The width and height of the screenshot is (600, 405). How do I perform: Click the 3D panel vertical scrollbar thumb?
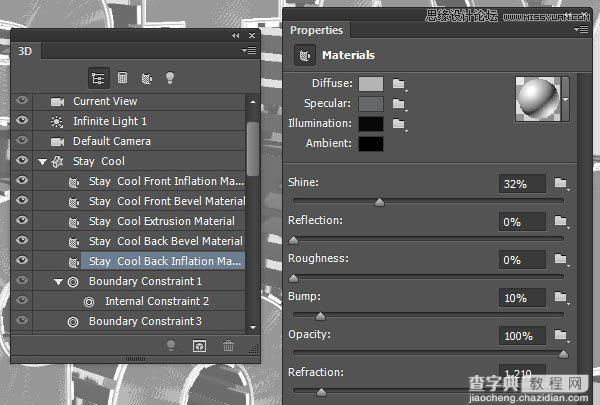click(x=253, y=149)
